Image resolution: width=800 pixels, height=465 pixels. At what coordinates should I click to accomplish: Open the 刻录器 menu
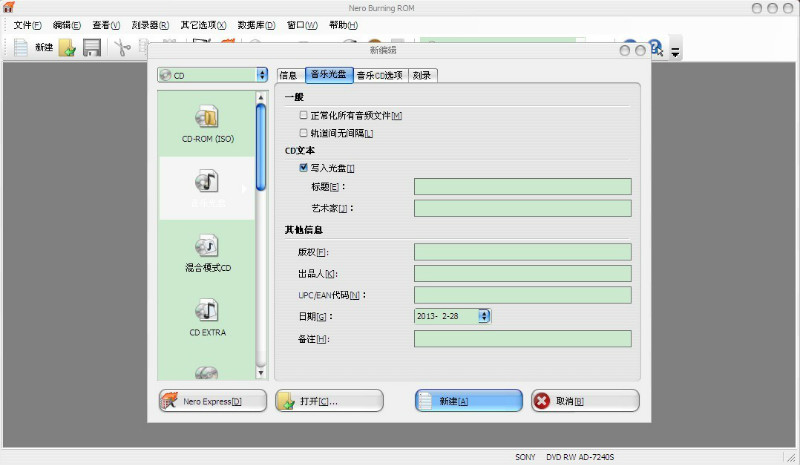tap(150, 25)
